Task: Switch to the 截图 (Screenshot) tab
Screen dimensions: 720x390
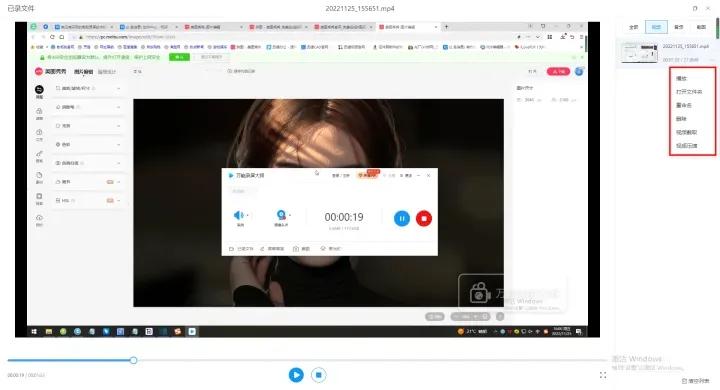Action: (x=701, y=27)
